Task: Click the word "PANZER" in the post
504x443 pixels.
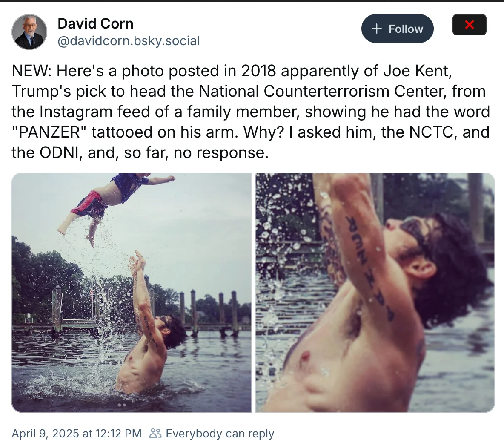Action: (x=49, y=132)
